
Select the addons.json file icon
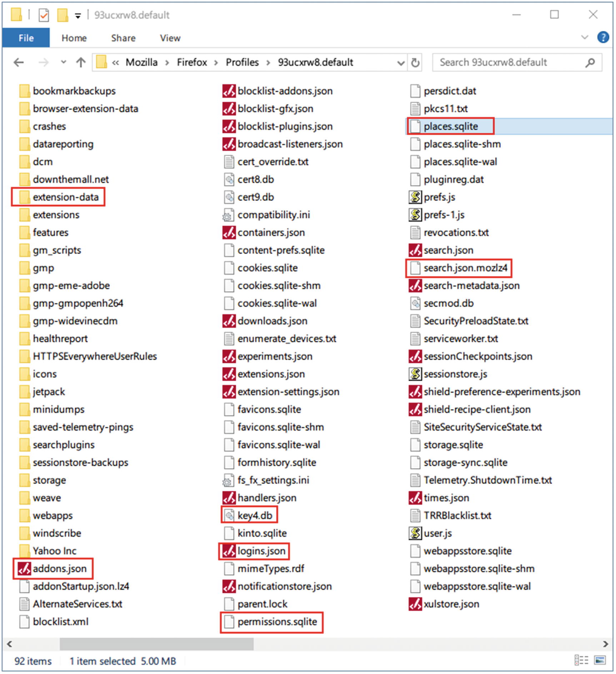[x=24, y=569]
